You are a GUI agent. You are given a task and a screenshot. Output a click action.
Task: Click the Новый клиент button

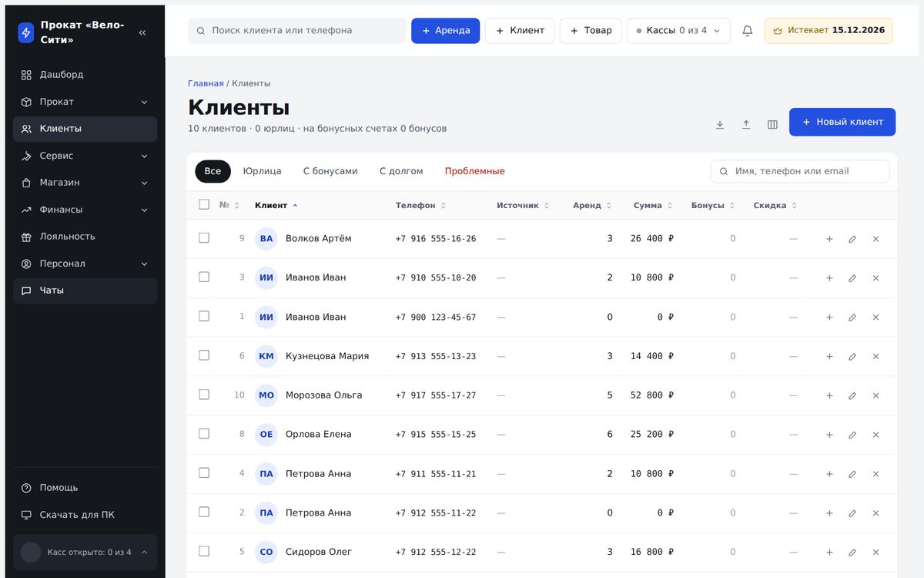pyautogui.click(x=842, y=122)
